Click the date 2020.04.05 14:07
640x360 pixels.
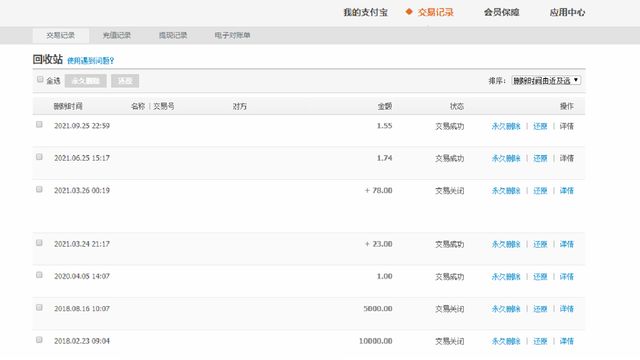tap(82, 277)
